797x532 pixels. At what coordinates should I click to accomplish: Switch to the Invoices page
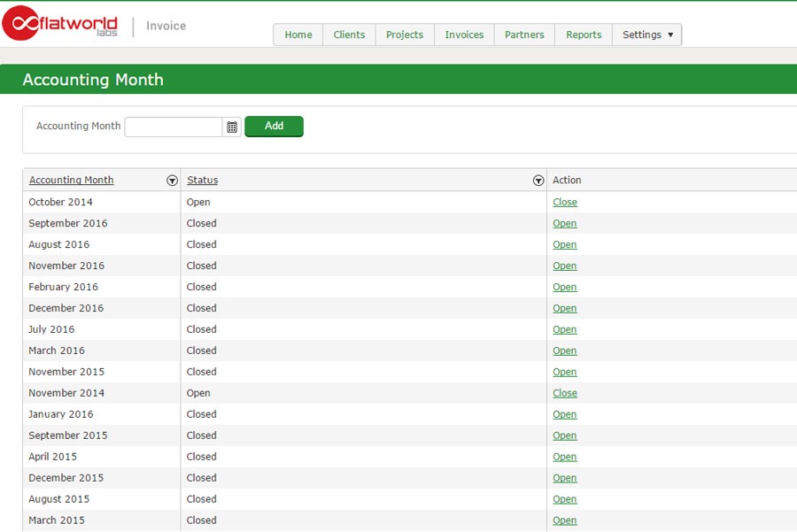463,35
